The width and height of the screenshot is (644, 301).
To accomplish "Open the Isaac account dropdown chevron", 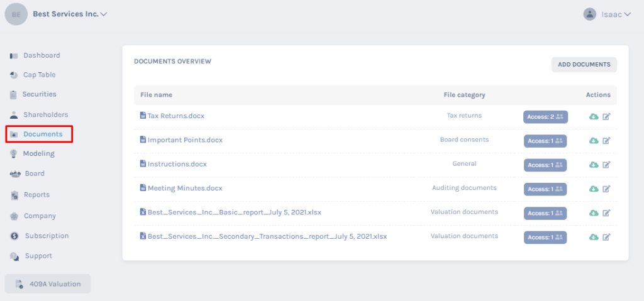I will pyautogui.click(x=627, y=14).
